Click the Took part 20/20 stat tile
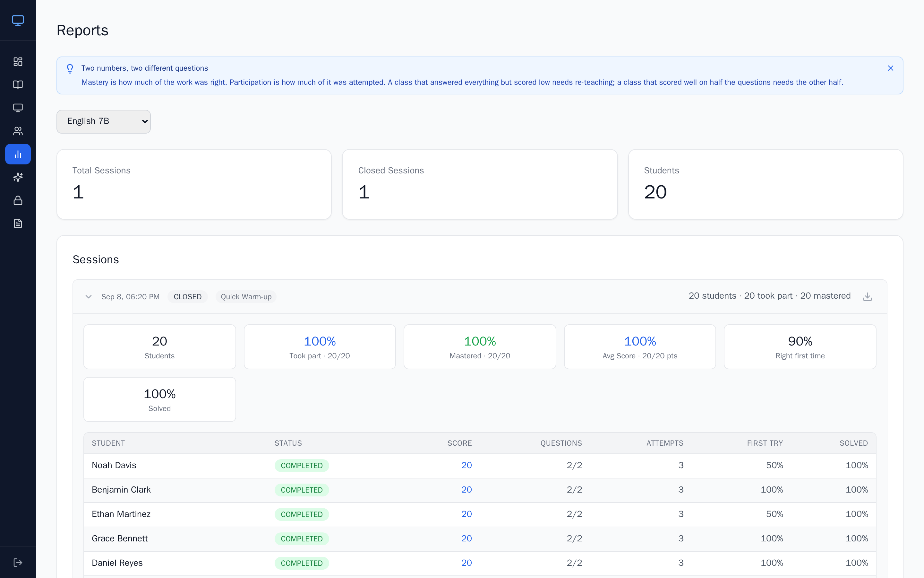The height and width of the screenshot is (578, 924). point(320,347)
